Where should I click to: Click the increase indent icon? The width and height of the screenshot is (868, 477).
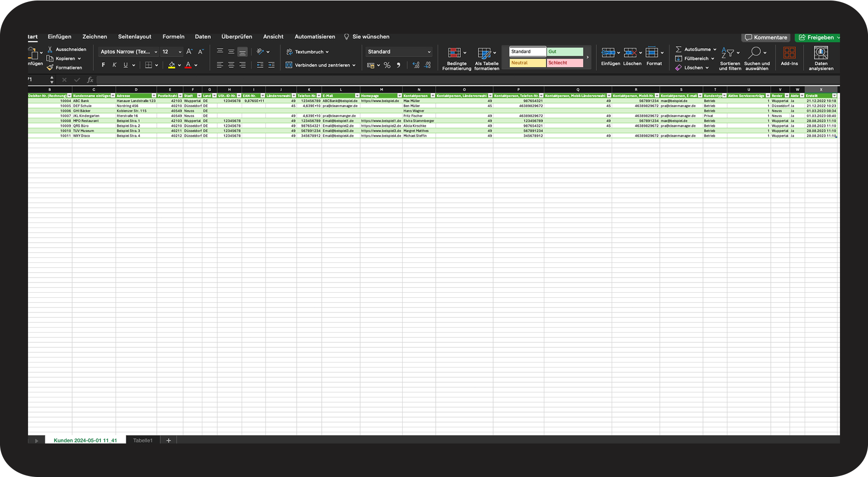coord(271,65)
